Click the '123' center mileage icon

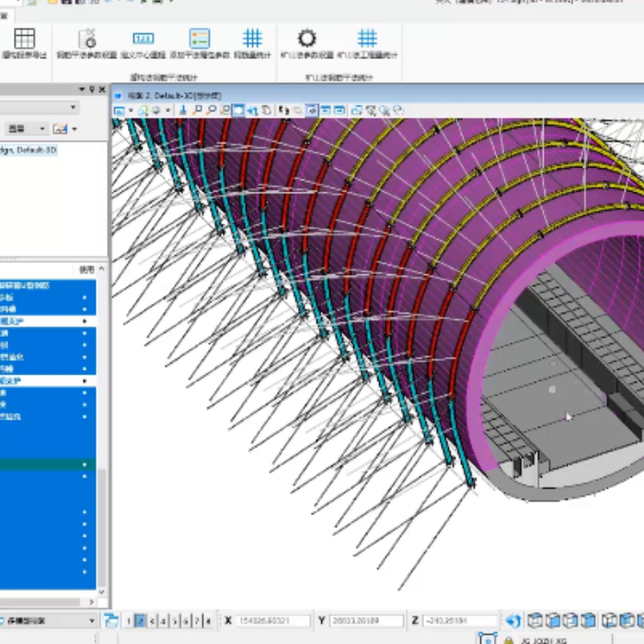point(143,39)
